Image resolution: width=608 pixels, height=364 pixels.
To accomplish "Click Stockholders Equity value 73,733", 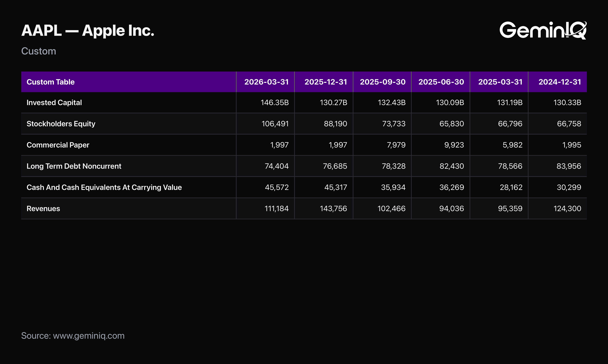I will point(394,124).
